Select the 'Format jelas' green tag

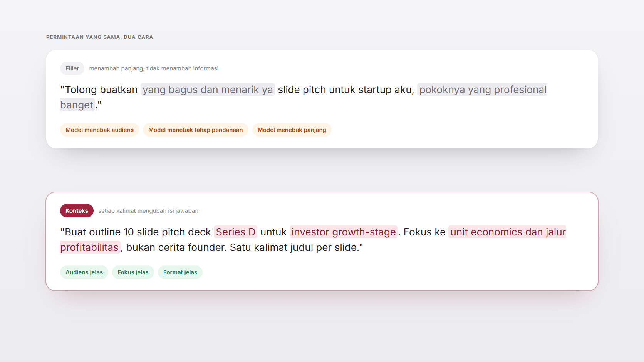coord(180,272)
